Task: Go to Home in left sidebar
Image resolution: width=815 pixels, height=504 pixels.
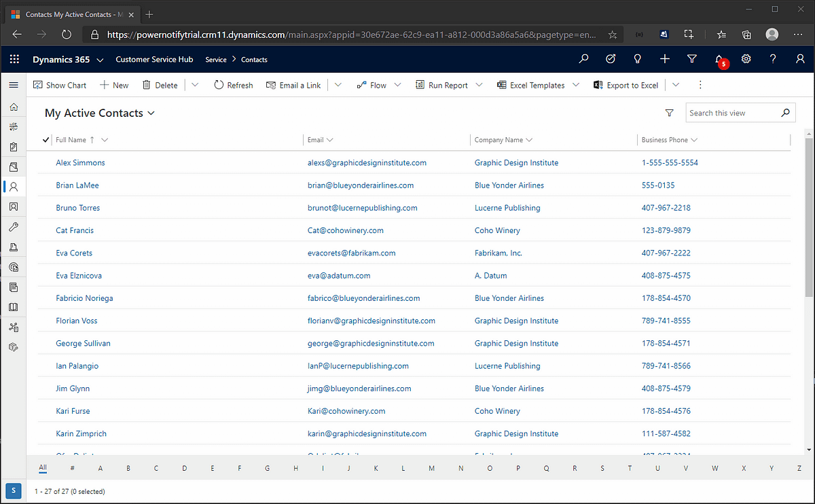Action: click(14, 107)
